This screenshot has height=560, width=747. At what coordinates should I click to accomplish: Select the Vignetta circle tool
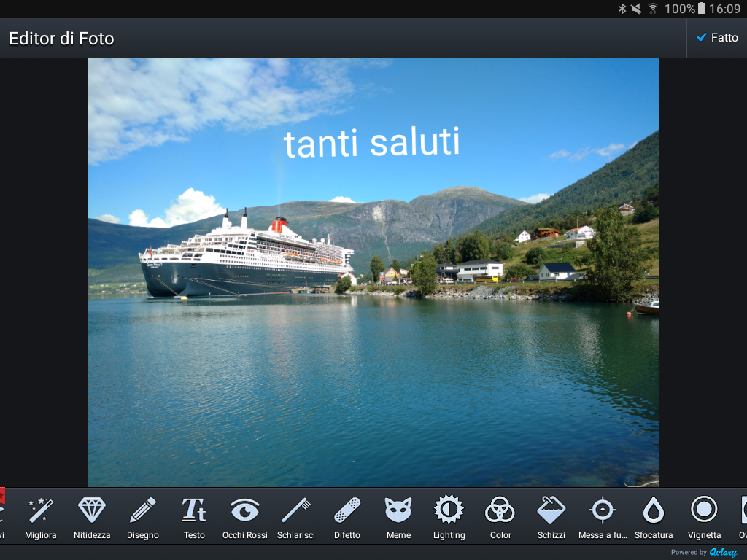[x=704, y=518]
